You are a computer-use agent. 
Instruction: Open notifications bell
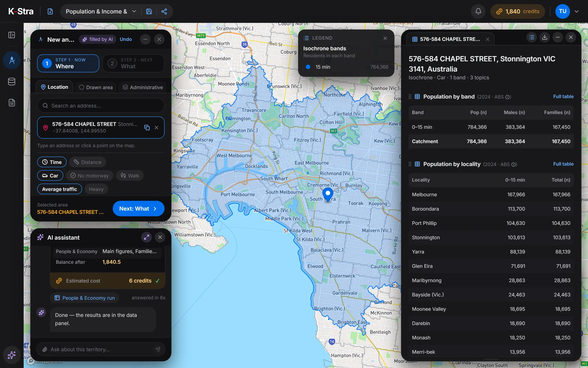[x=478, y=11]
